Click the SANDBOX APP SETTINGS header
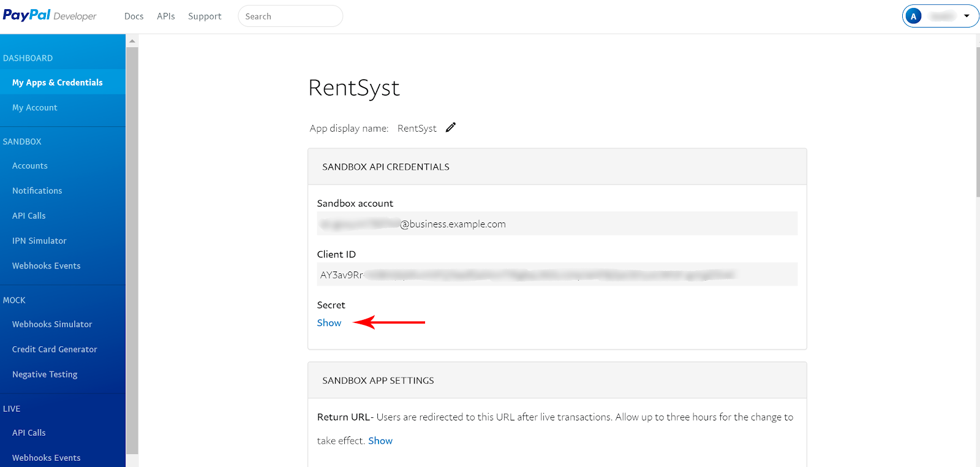The width and height of the screenshot is (980, 467). pyautogui.click(x=378, y=381)
